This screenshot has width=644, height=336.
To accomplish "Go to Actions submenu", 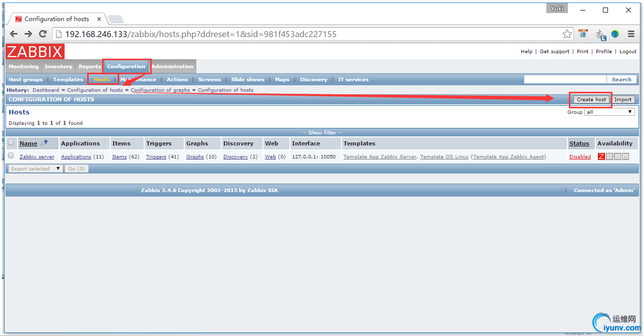I will 177,79.
